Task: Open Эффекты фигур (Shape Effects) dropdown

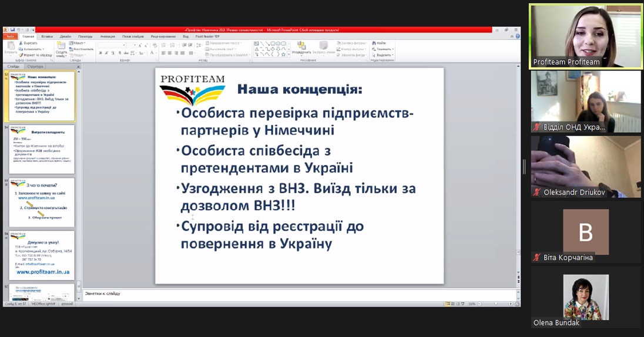Action: click(x=351, y=55)
